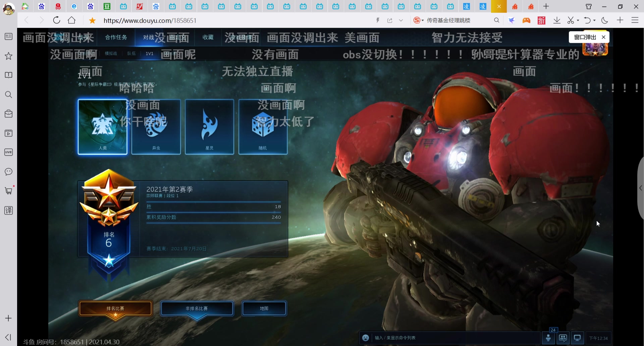
Task: Toggle the bookmark star for this page
Action: click(93, 20)
